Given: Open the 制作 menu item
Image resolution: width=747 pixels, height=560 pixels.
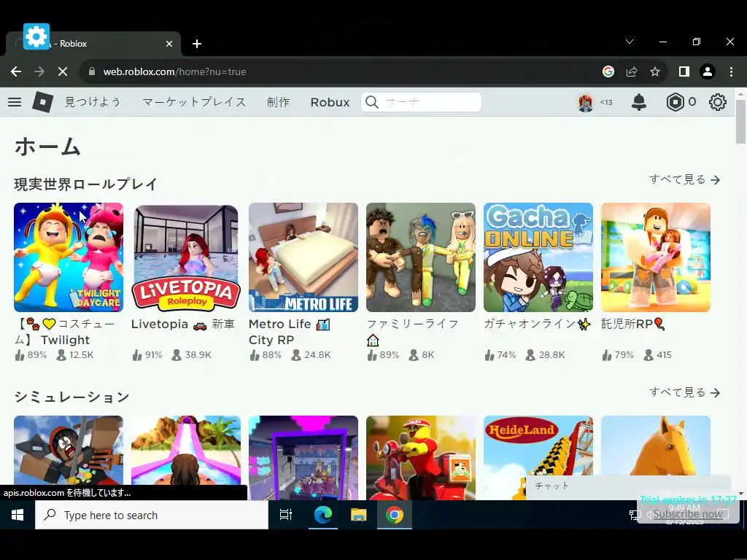Looking at the screenshot, I should [x=278, y=102].
